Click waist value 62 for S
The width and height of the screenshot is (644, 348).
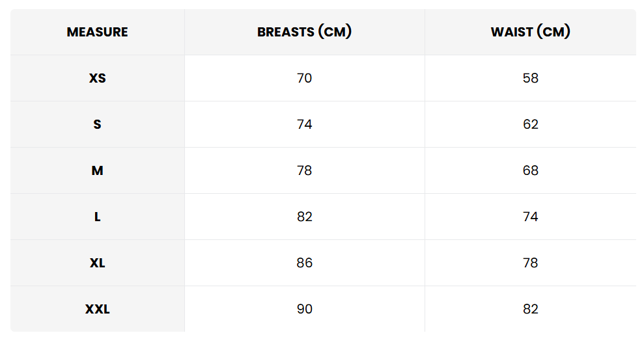(530, 124)
